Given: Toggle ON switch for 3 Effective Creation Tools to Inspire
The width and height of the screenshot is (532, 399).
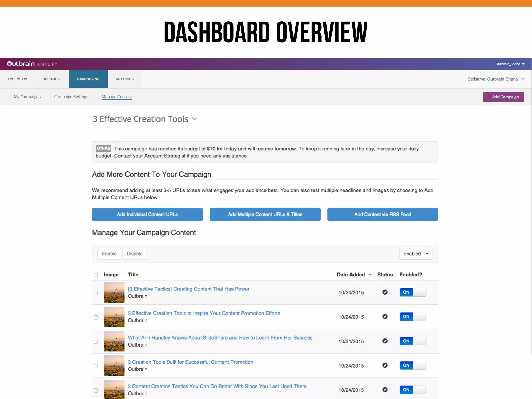Looking at the screenshot, I should coord(413,317).
